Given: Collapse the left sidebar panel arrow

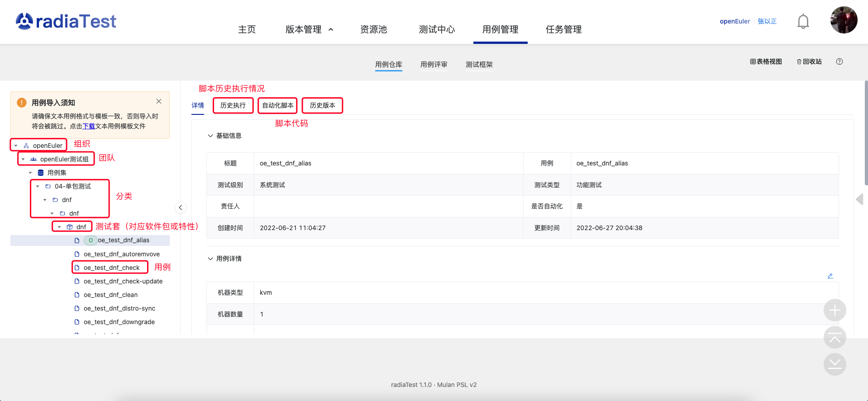Looking at the screenshot, I should [x=180, y=208].
